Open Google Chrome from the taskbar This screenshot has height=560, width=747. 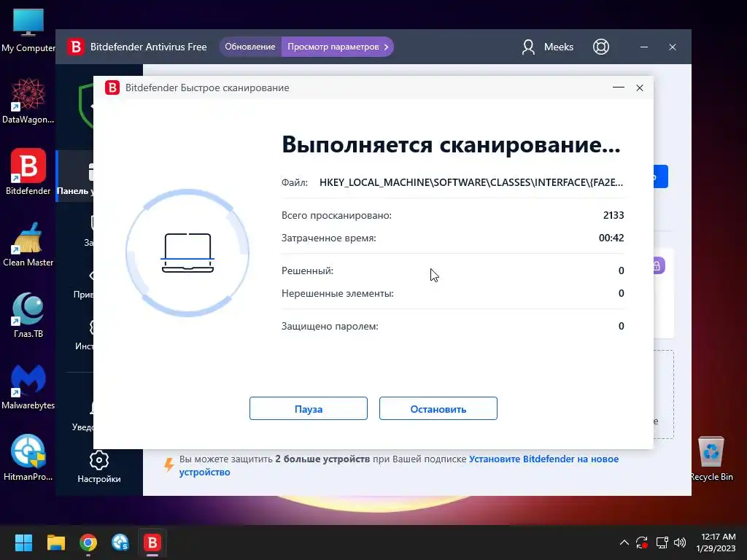coord(88,542)
